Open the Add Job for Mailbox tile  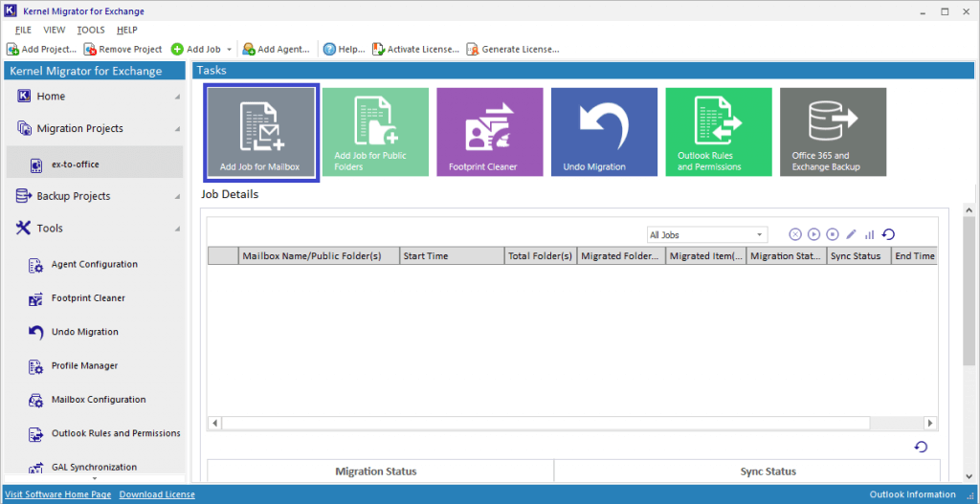262,132
